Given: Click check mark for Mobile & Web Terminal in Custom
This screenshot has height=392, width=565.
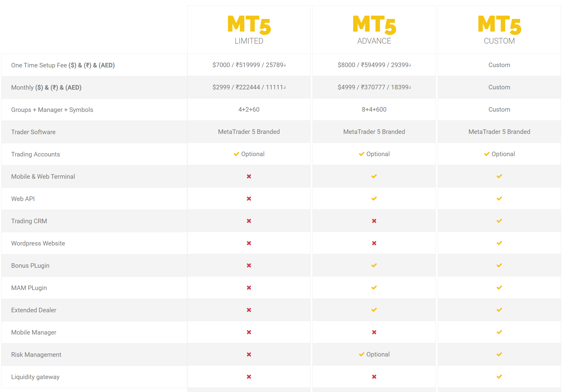Looking at the screenshot, I should tap(499, 176).
